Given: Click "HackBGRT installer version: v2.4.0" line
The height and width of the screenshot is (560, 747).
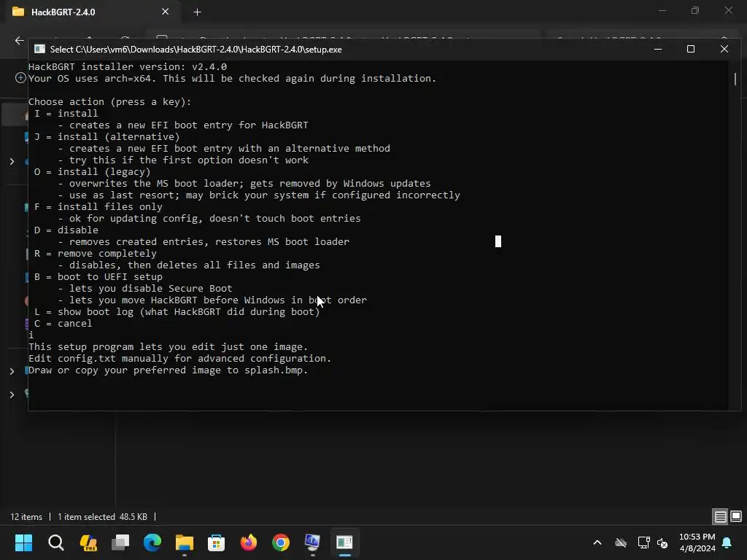Looking at the screenshot, I should point(128,66).
